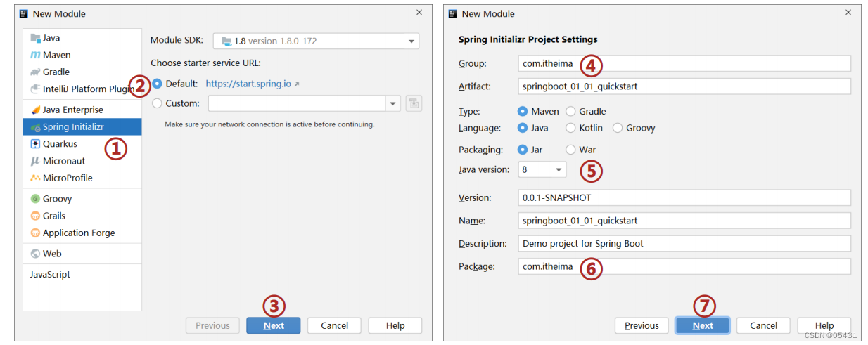
Task: Close the right New Module dialog
Action: 848,13
